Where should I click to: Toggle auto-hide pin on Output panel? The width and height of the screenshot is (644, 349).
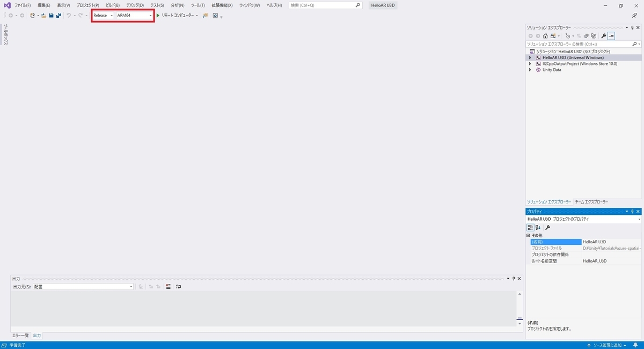tap(514, 279)
